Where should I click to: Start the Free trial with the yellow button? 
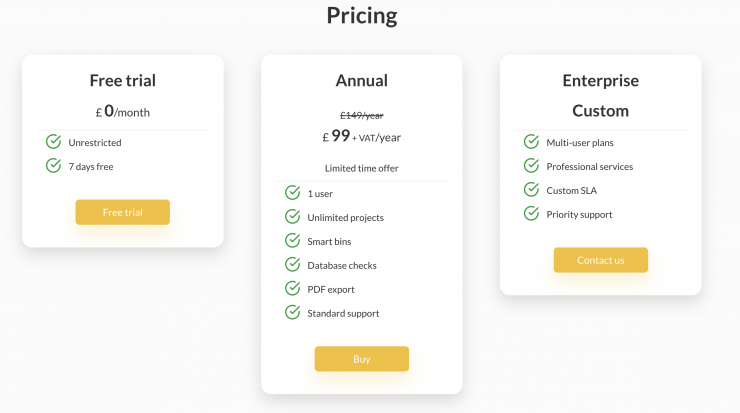coord(122,212)
